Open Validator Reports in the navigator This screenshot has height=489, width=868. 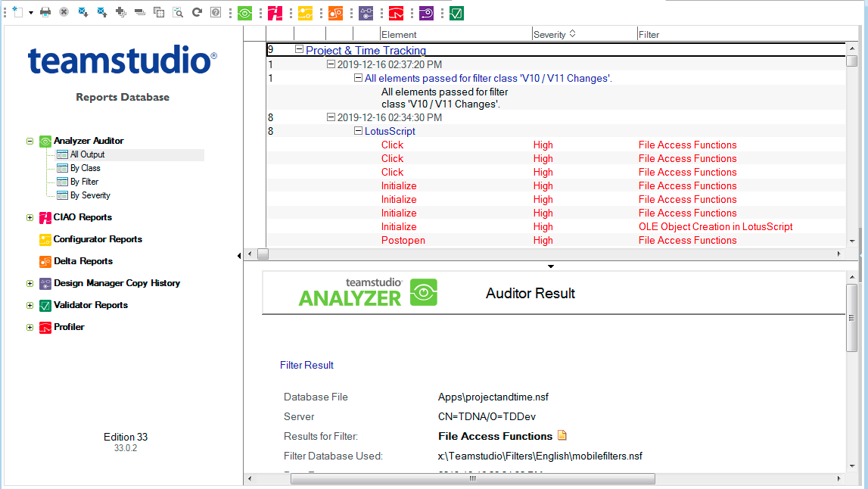point(90,305)
